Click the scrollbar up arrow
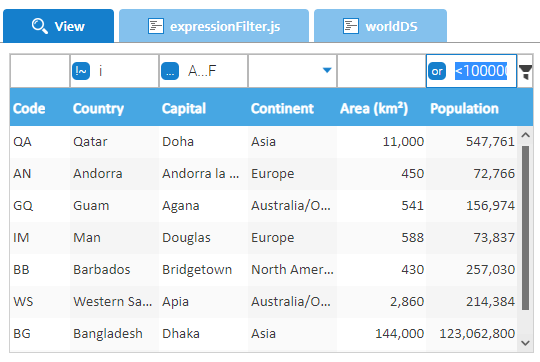Image resolution: width=540 pixels, height=362 pixels. pyautogui.click(x=525, y=135)
